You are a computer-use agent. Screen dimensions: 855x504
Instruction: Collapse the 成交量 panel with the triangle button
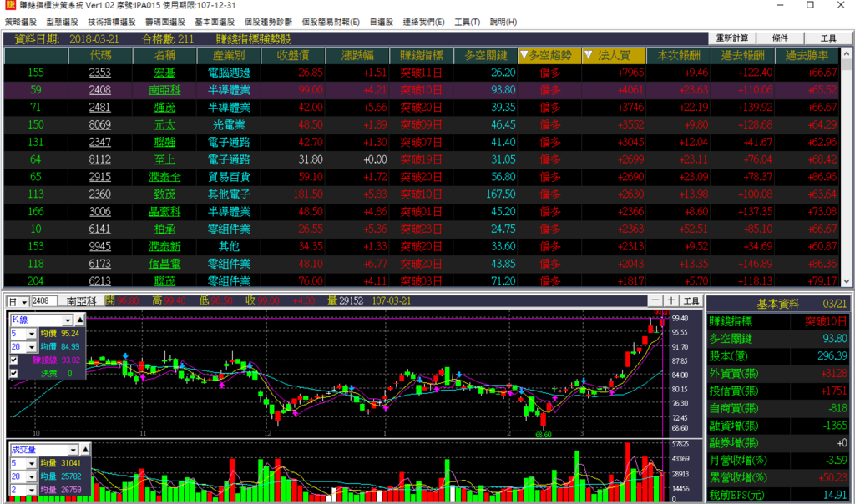tap(85, 450)
